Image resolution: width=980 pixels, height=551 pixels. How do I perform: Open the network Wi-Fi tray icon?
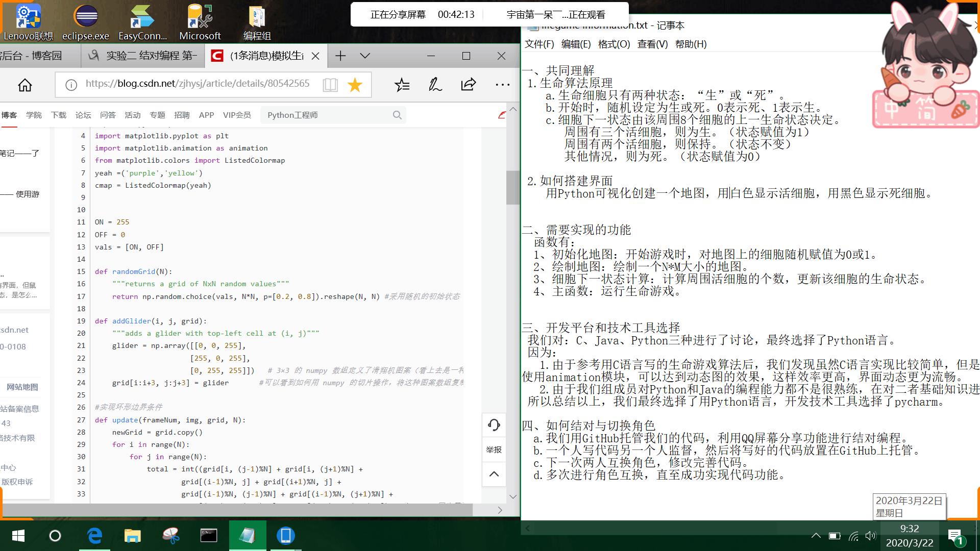[853, 536]
